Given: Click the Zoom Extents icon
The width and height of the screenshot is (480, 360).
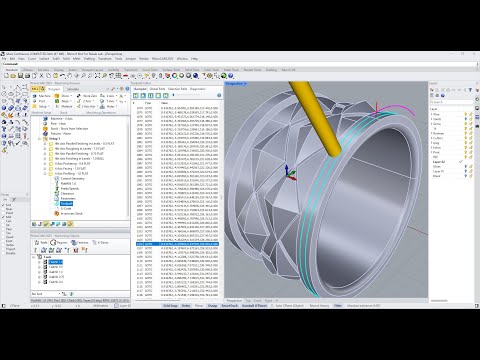Looking at the screenshot, I should pos(97,76).
